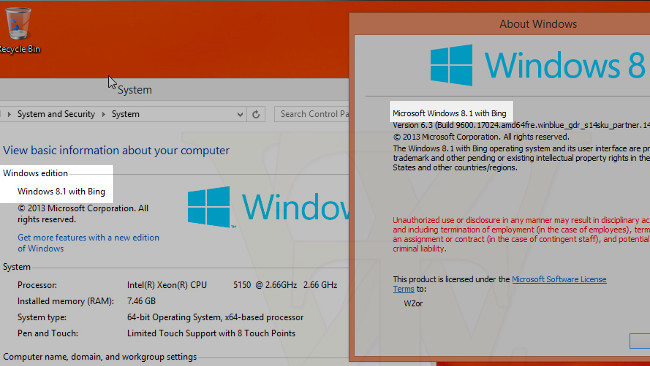Viewport: 650px width, 366px height.
Task: Click the copyright 2013 line in About Windows
Action: click(481, 137)
